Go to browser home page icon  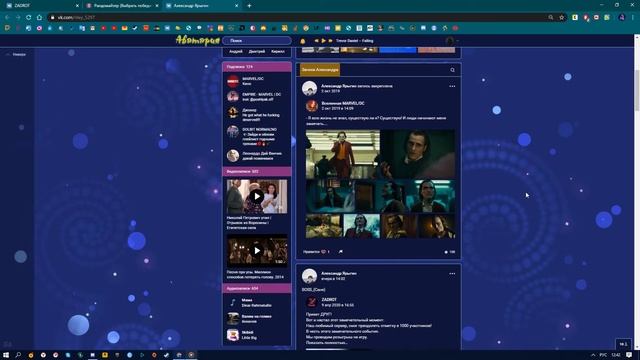pyautogui.click(x=39, y=18)
